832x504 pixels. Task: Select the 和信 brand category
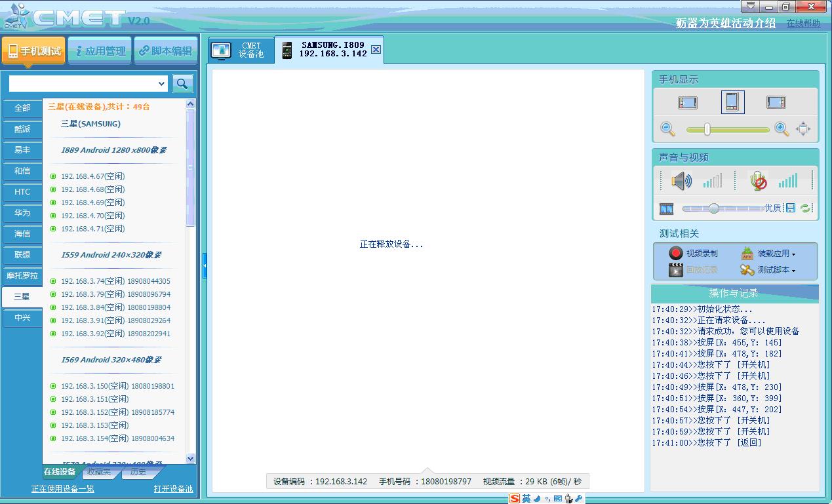tap(22, 170)
